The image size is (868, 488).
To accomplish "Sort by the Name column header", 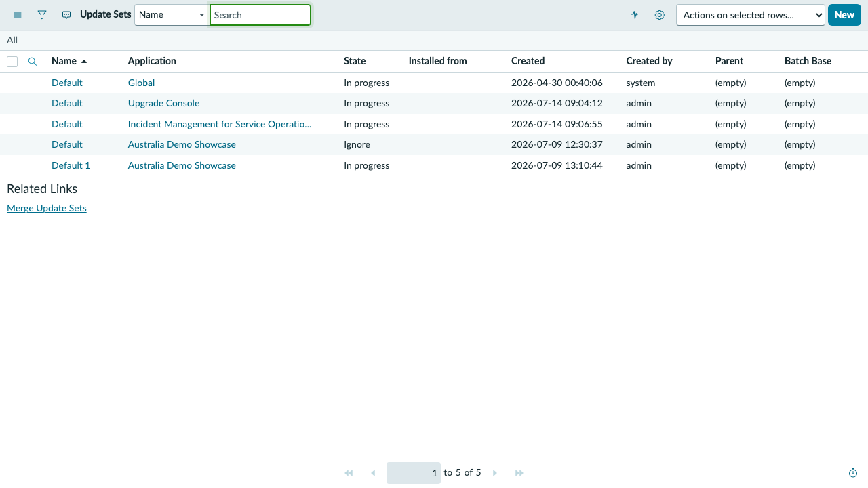I will point(64,61).
